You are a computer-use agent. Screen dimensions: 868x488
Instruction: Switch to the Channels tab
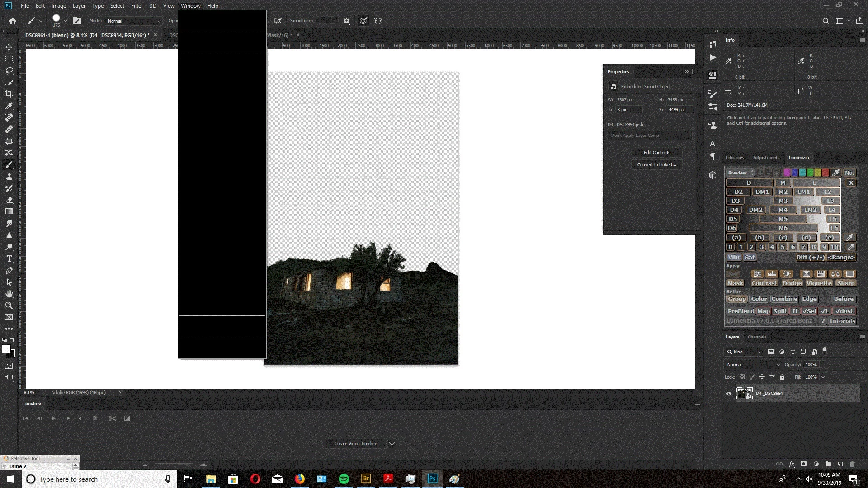757,337
